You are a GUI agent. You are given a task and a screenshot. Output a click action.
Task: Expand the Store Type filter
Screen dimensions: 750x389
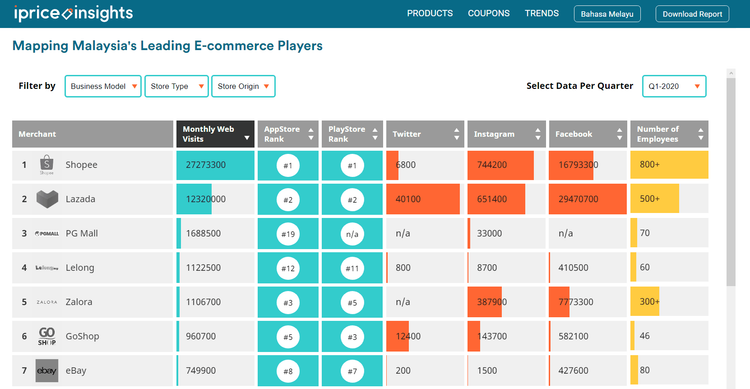(176, 86)
